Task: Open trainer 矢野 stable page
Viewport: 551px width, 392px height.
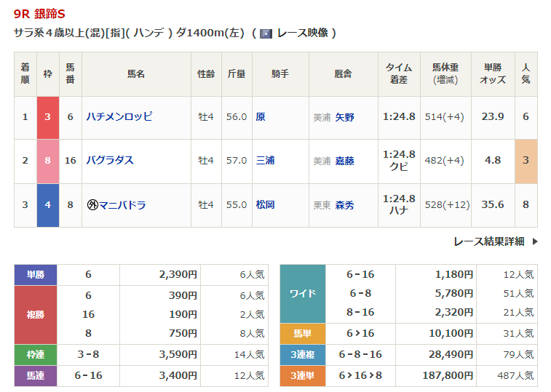Action: [x=345, y=117]
